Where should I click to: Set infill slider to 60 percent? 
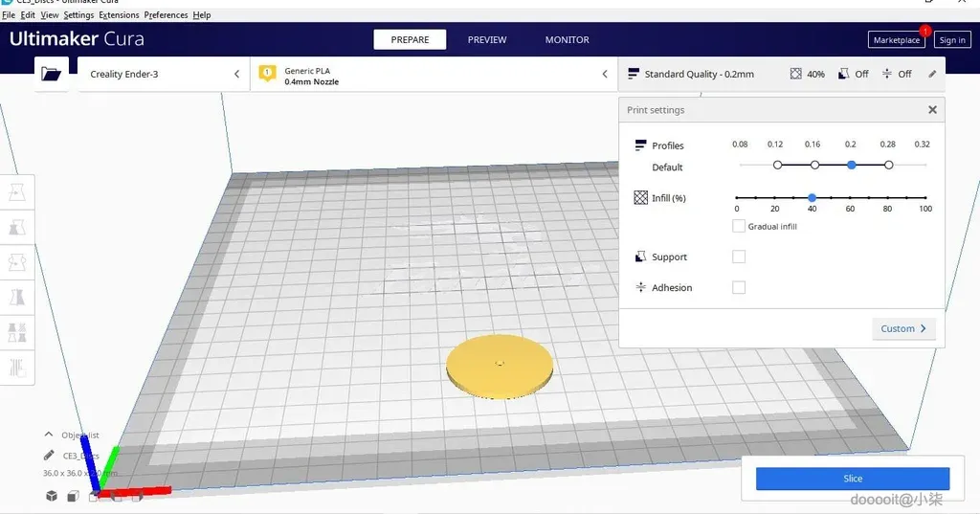pos(850,197)
